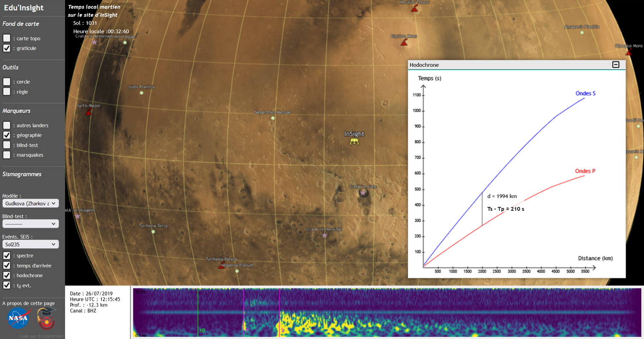Uncheck the hodochrone checkbox

coord(7,276)
